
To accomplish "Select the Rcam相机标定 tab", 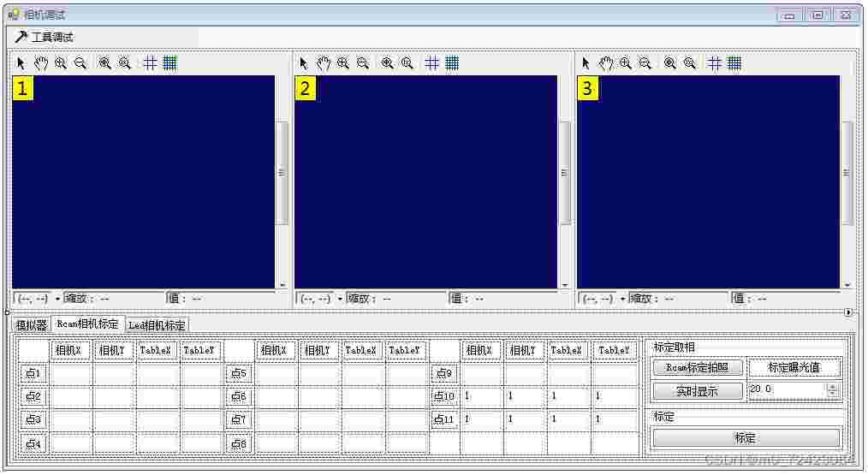I will [x=87, y=324].
